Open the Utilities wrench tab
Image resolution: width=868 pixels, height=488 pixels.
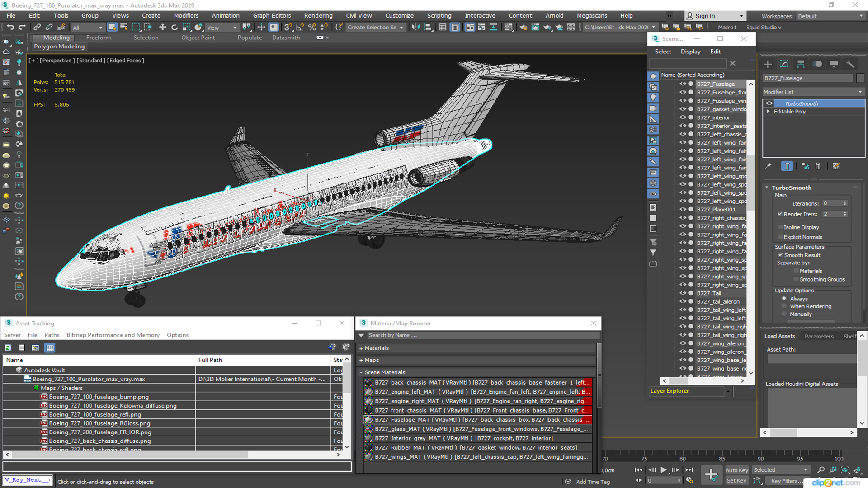(x=850, y=64)
